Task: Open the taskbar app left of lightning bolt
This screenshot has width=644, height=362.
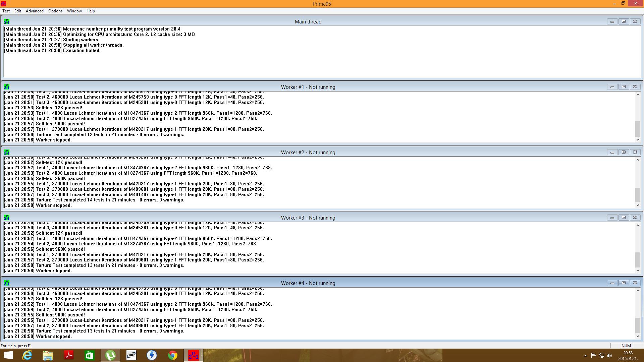Action: point(131,355)
